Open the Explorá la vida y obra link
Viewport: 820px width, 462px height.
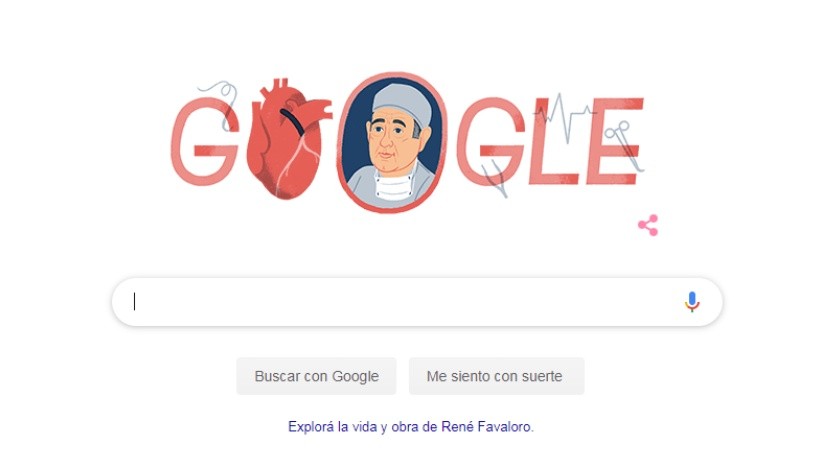coord(411,427)
